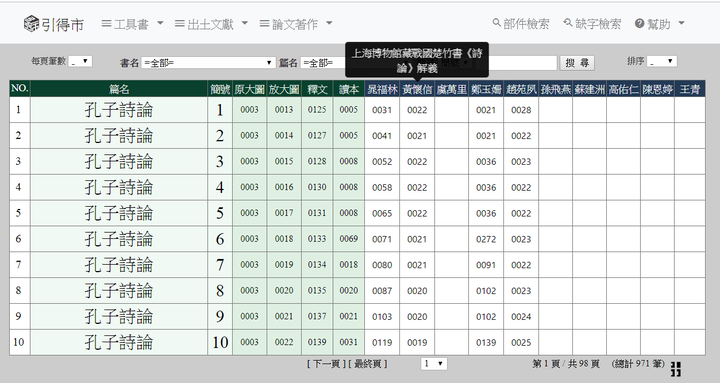Click 晁福林 page 0080 in row 7

click(382, 265)
